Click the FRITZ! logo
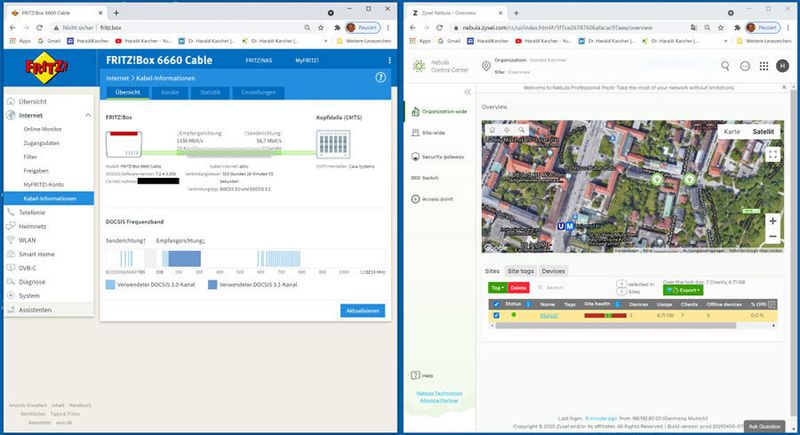The height and width of the screenshot is (435, 800). point(46,68)
